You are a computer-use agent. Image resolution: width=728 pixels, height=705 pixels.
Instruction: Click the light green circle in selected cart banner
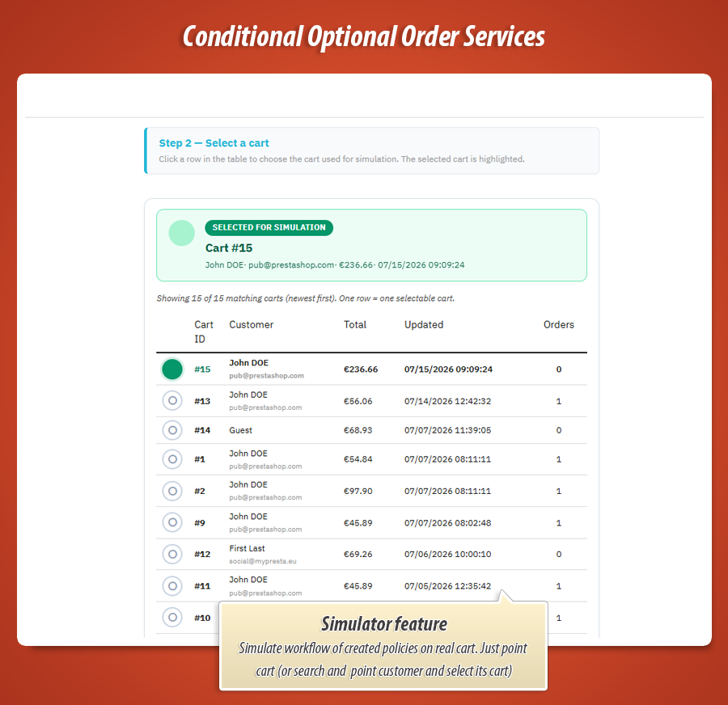click(x=181, y=233)
